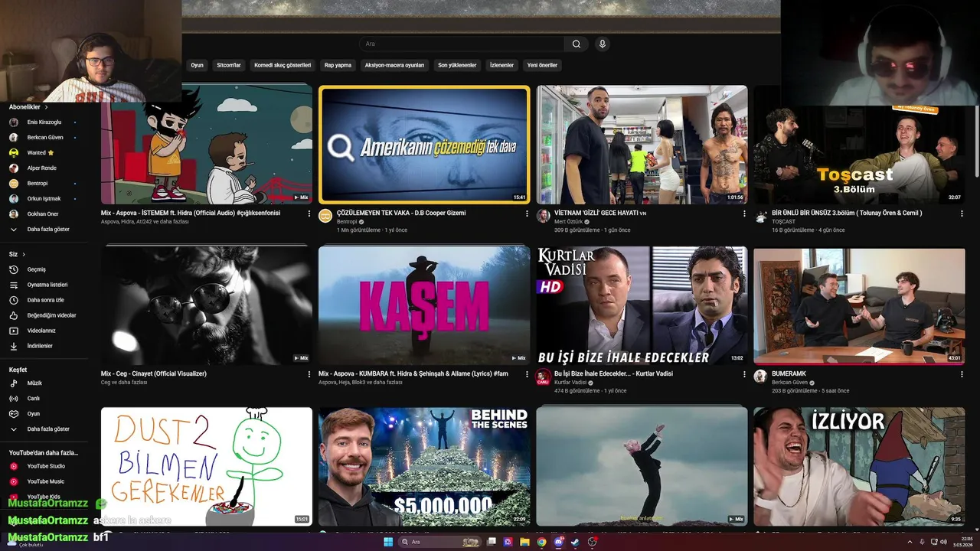Open Discord from the taskbar
This screenshot has width=980, height=551.
(x=559, y=542)
